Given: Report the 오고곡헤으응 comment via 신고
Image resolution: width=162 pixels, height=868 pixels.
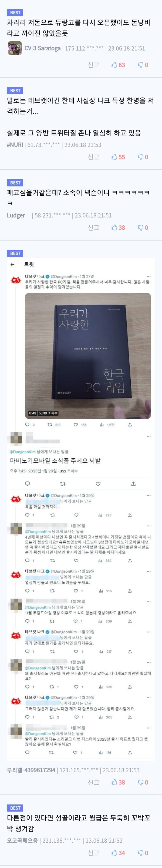Looking at the screenshot, I should [x=93, y=853].
